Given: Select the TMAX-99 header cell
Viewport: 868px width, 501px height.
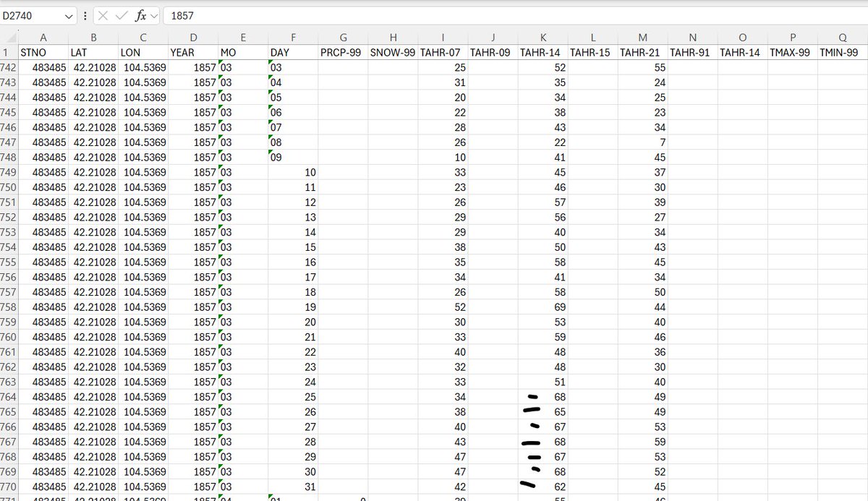Looking at the screenshot, I should (793, 53).
